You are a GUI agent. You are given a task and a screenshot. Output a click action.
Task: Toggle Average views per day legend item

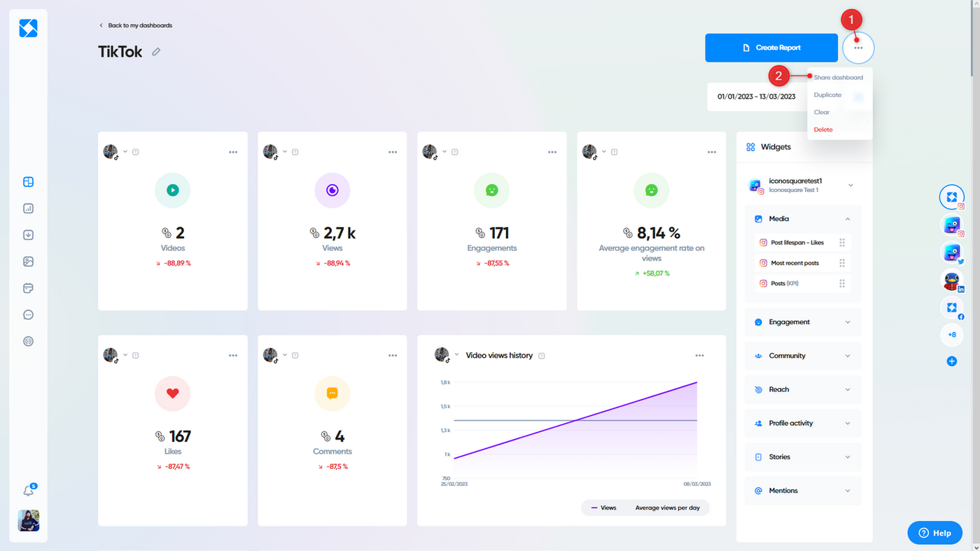[667, 508]
